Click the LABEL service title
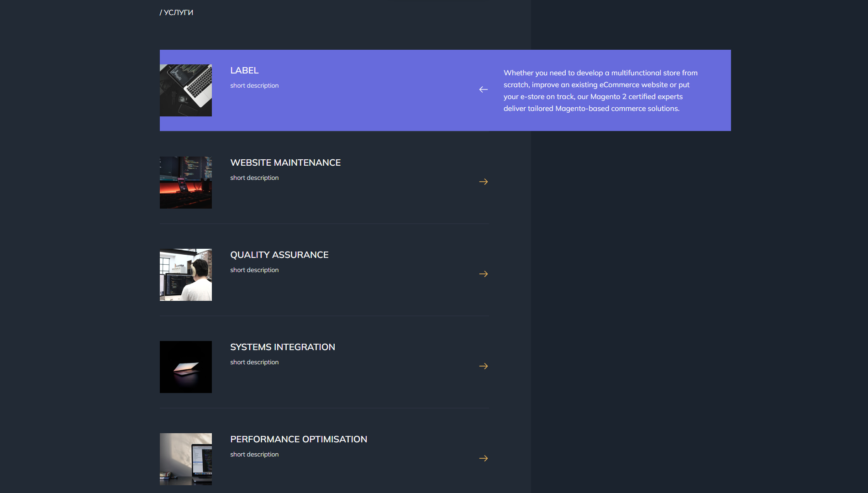Image resolution: width=868 pixels, height=493 pixels. [244, 70]
